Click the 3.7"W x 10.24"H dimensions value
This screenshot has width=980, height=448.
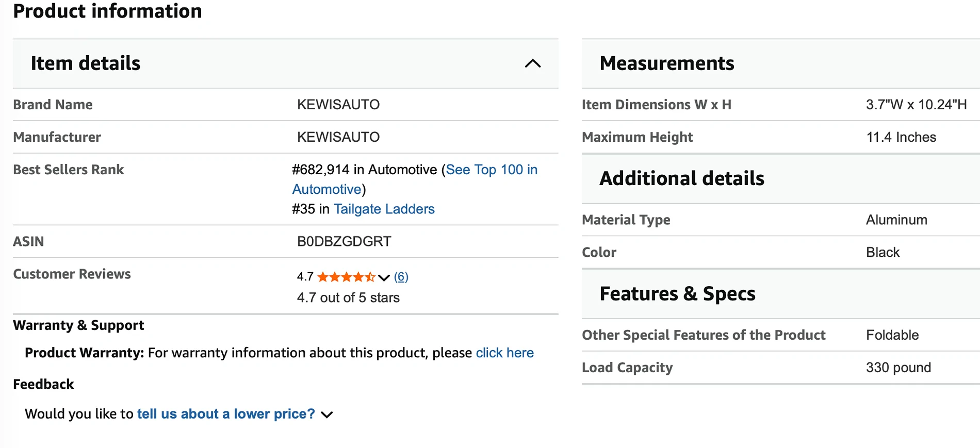point(917,105)
